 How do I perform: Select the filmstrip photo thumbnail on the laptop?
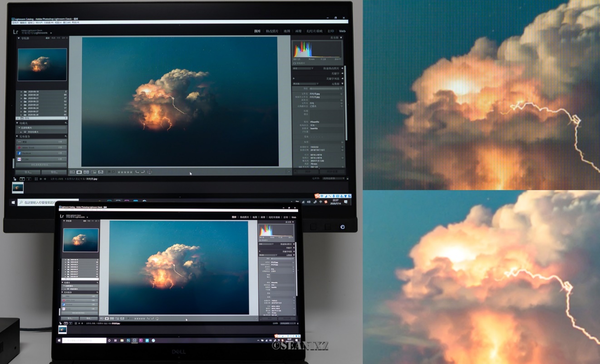pos(63,329)
